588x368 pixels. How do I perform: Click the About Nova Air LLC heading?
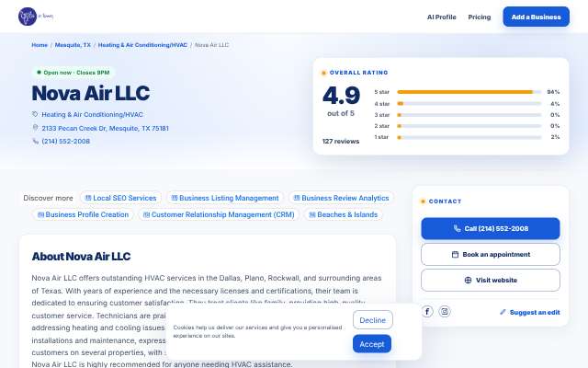point(81,257)
